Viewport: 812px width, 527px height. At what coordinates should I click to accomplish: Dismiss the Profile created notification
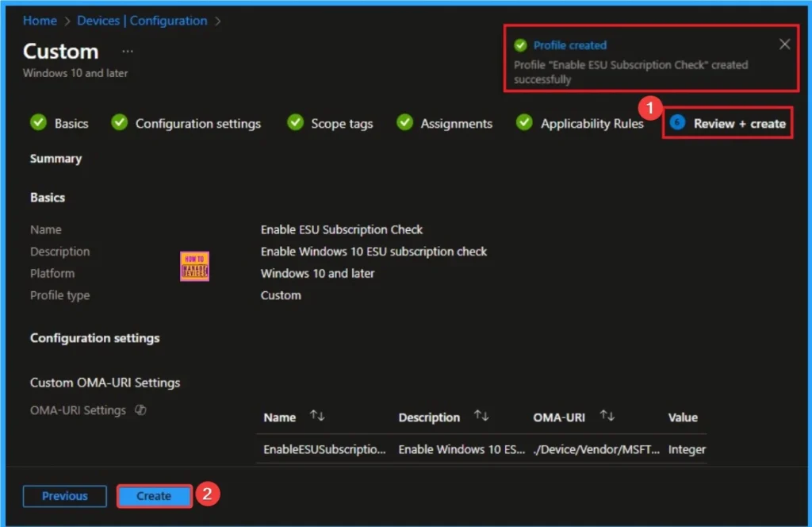point(784,44)
